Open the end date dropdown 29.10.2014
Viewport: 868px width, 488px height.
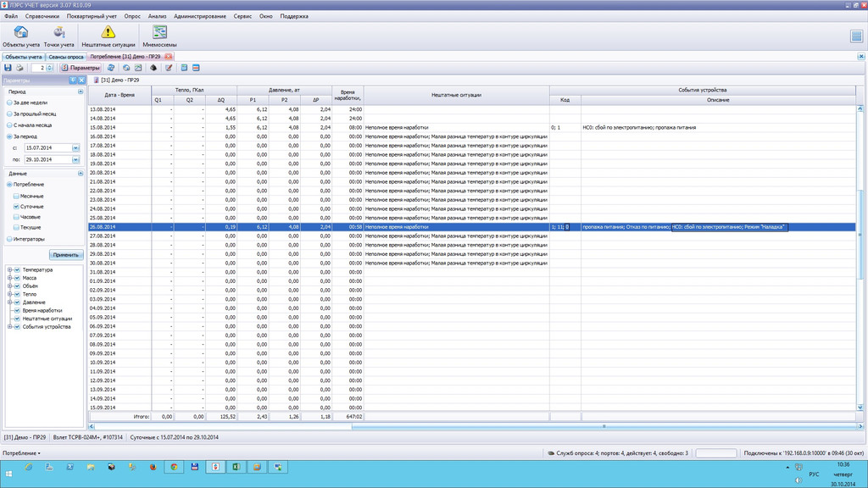point(75,159)
